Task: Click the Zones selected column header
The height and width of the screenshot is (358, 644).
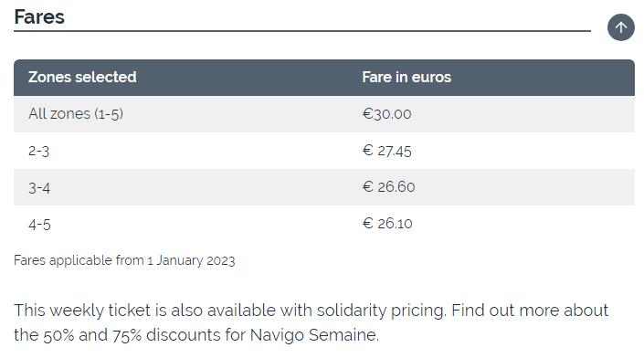Action: (x=82, y=78)
